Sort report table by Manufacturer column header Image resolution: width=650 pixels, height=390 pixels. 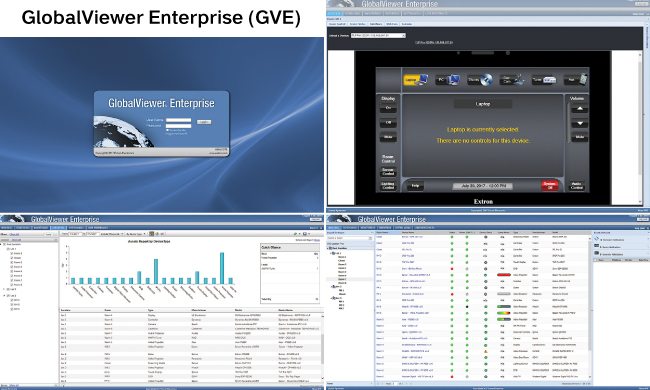199,310
